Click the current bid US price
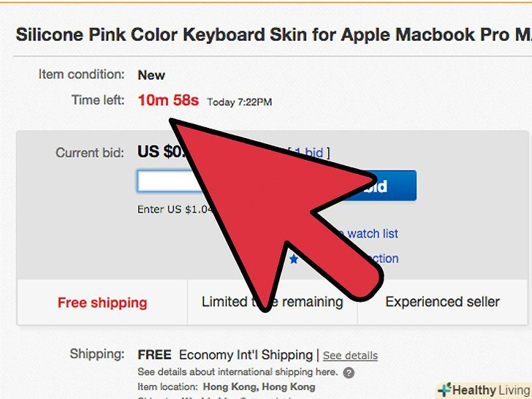This screenshot has height=399, width=532. pos(158,153)
